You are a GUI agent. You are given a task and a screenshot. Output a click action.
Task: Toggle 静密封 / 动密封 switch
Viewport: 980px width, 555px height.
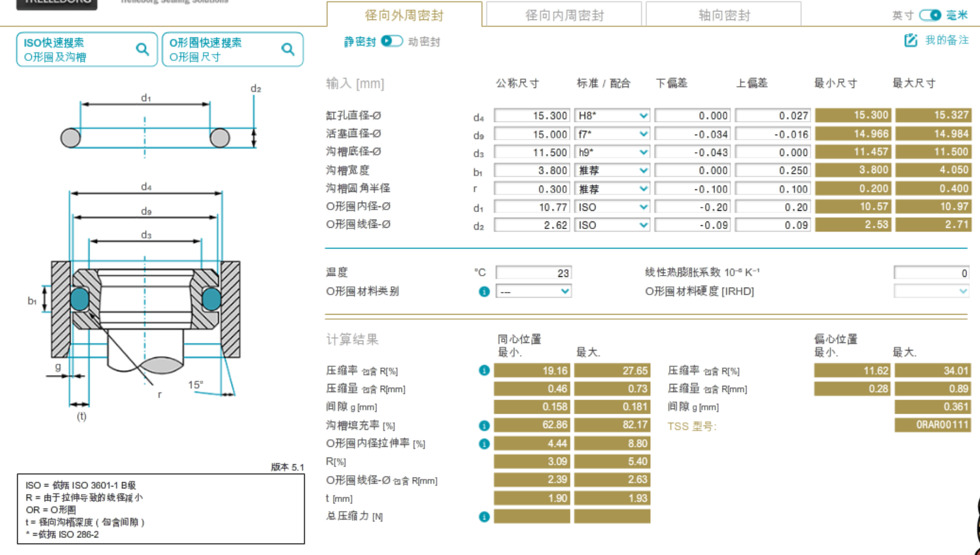391,42
